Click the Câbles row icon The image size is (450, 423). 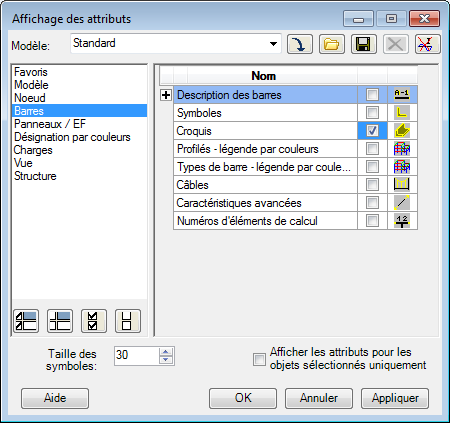pos(402,184)
